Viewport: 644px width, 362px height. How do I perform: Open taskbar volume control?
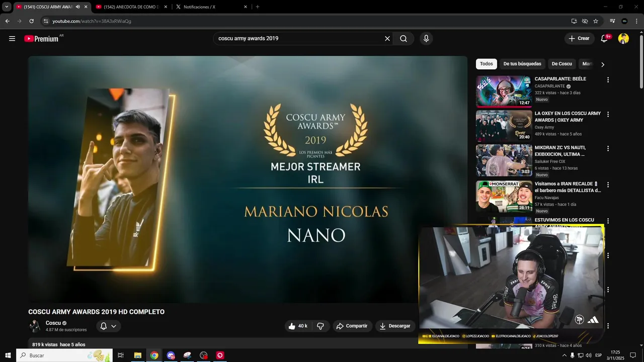[588, 355]
